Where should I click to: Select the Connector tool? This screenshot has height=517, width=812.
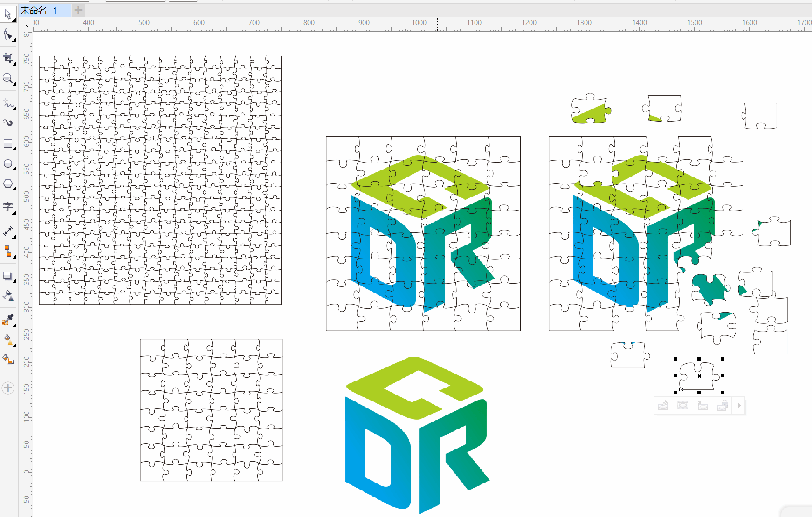(x=8, y=252)
